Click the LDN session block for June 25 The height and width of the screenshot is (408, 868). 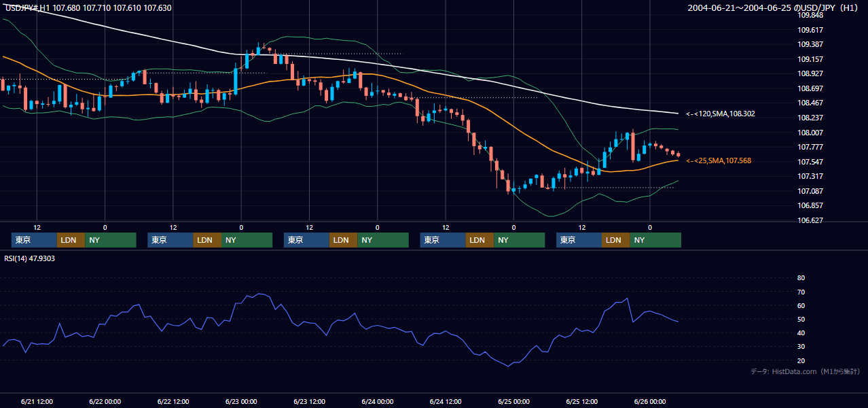616,240
